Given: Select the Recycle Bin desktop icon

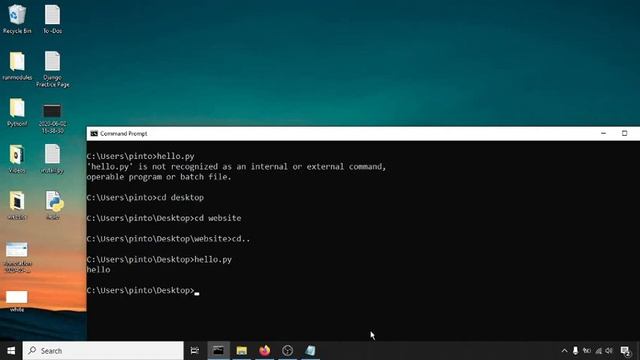Looking at the screenshot, I should coord(17,19).
